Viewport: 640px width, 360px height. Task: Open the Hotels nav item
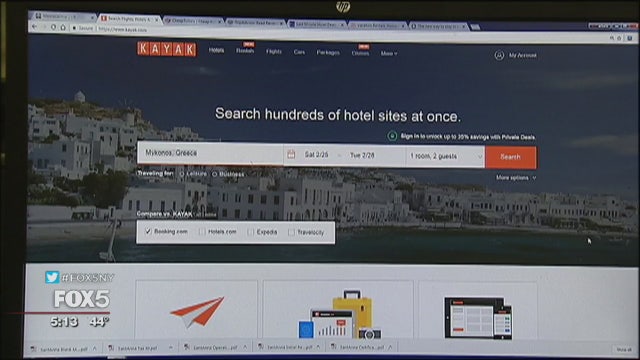[x=216, y=50]
